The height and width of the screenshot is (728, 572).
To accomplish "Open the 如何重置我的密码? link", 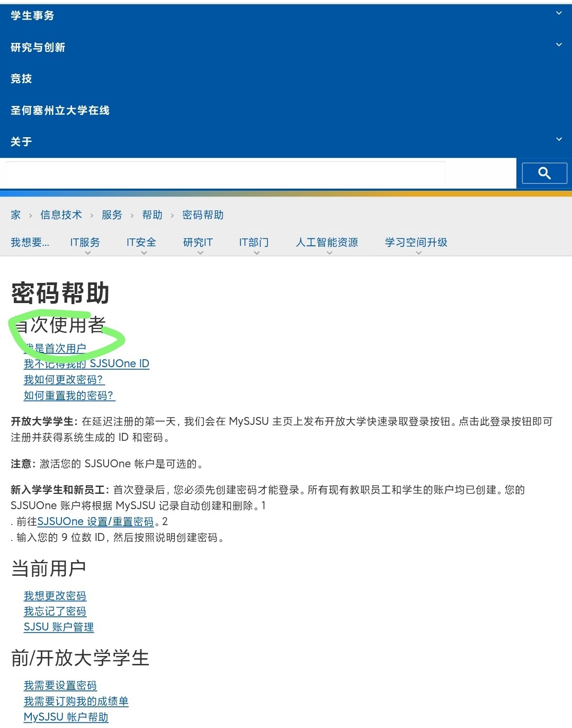I will point(69,396).
